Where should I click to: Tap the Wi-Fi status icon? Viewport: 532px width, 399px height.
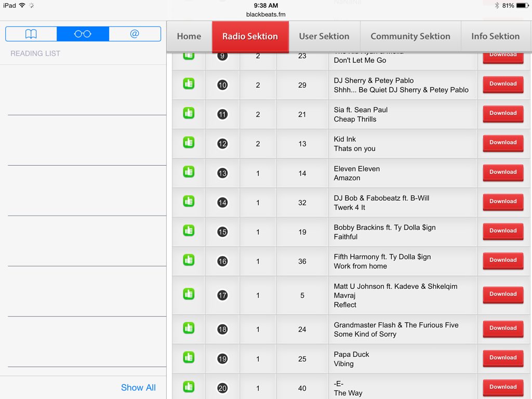(x=22, y=5)
